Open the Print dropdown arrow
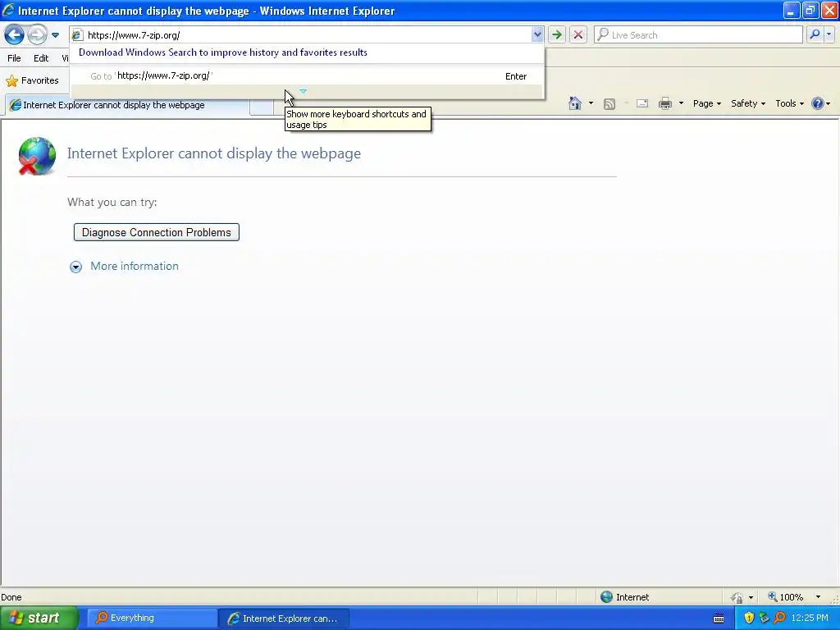Image resolution: width=840 pixels, height=630 pixels. click(x=681, y=103)
